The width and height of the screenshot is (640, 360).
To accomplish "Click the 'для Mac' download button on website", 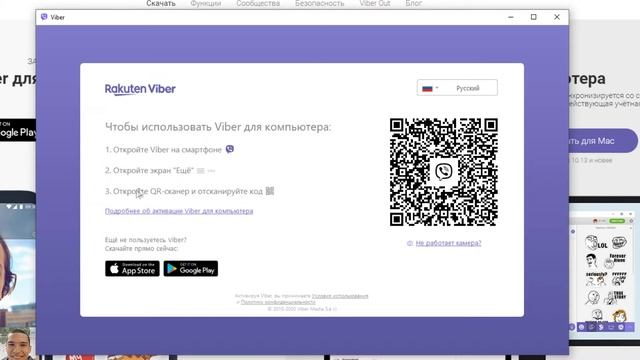I will pyautogui.click(x=603, y=141).
